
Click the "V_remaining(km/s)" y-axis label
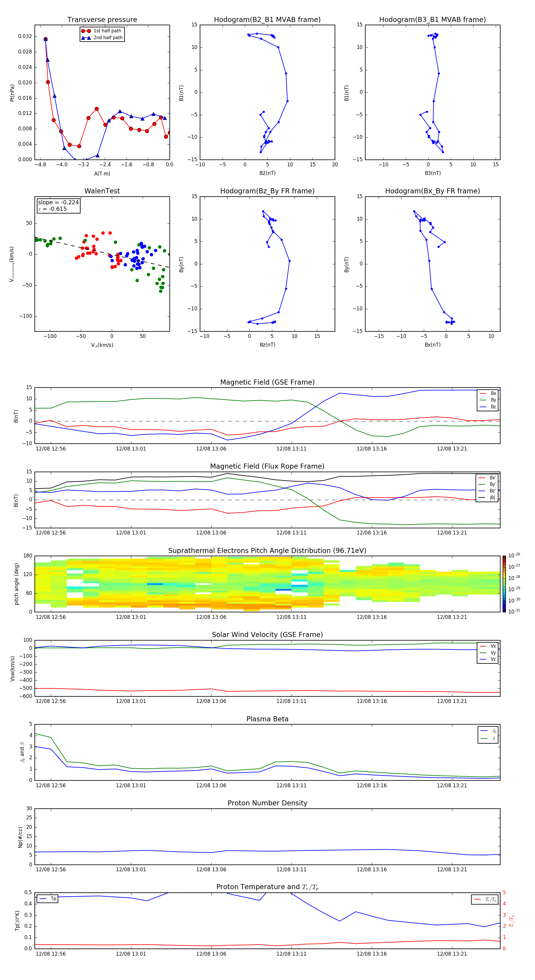[12, 264]
